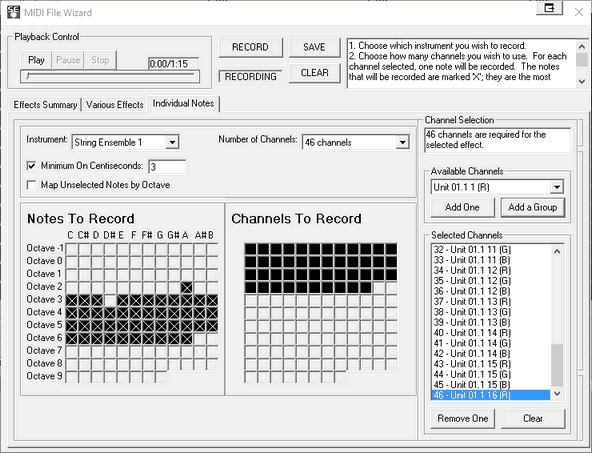Select channel 37 - Unit 01.1 13 (R)

(x=491, y=302)
